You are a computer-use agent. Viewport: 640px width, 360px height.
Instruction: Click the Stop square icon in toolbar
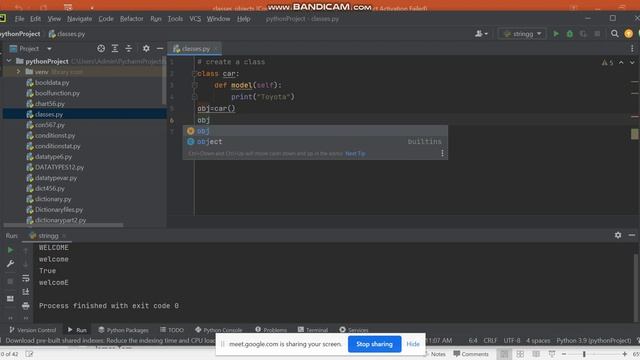597,34
